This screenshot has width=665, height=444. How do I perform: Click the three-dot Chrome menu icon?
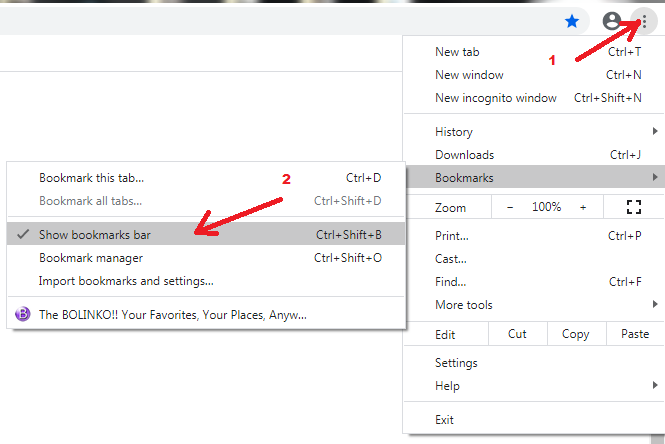tap(644, 20)
